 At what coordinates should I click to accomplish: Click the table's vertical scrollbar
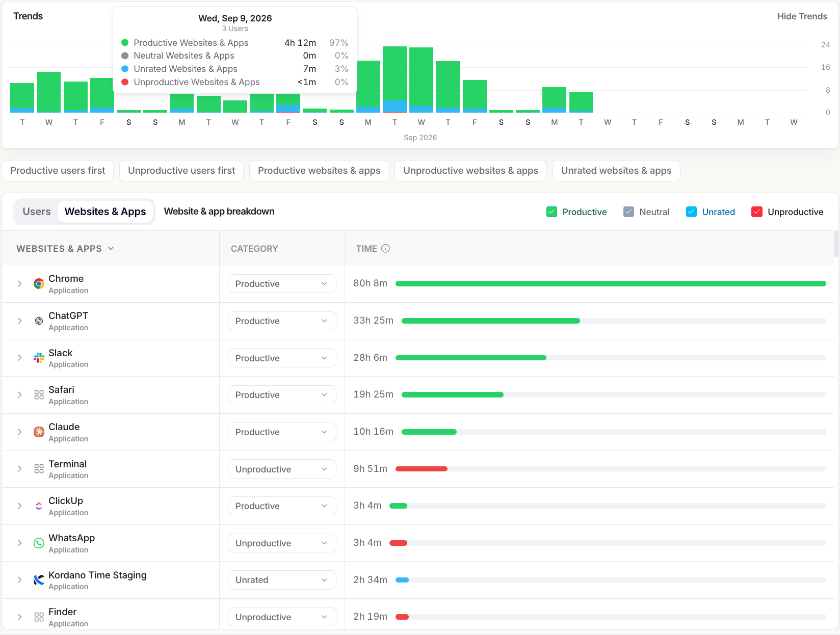point(836,245)
